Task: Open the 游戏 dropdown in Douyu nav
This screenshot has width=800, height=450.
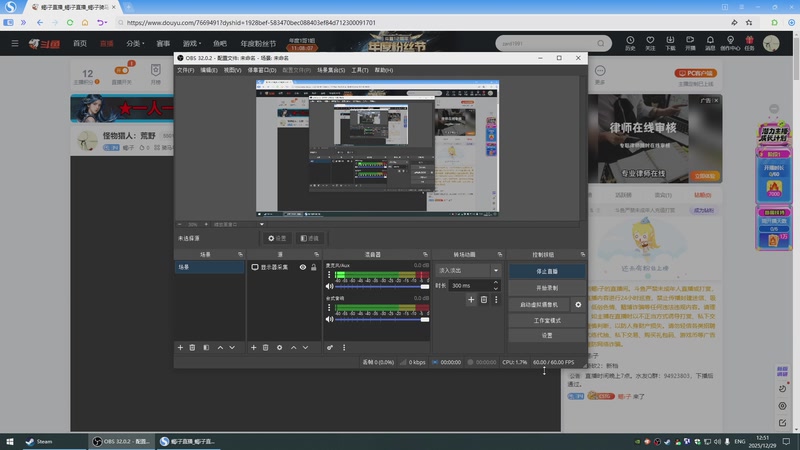Action: (191, 43)
